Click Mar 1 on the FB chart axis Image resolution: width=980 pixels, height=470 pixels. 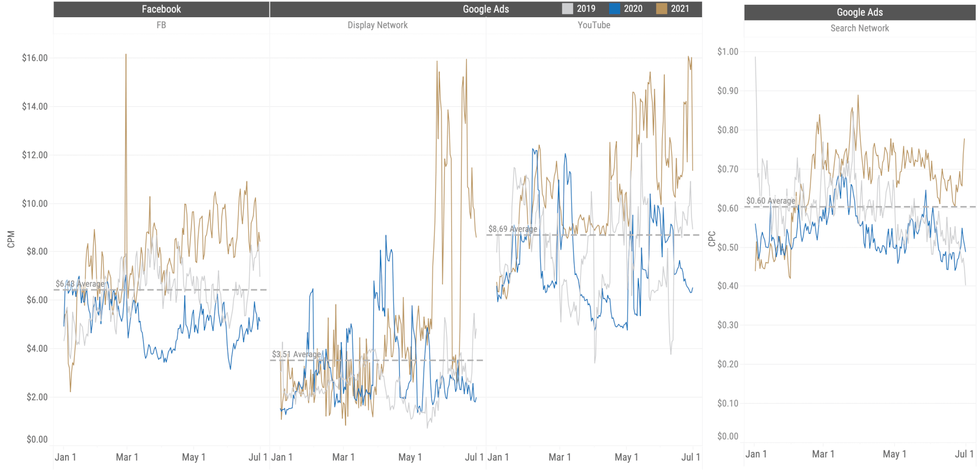(127, 457)
